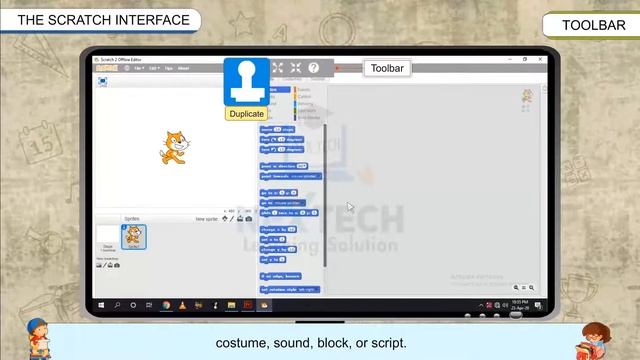The height and width of the screenshot is (360, 640).
Task: Click the set y to 0 block
Action: [x=273, y=260]
